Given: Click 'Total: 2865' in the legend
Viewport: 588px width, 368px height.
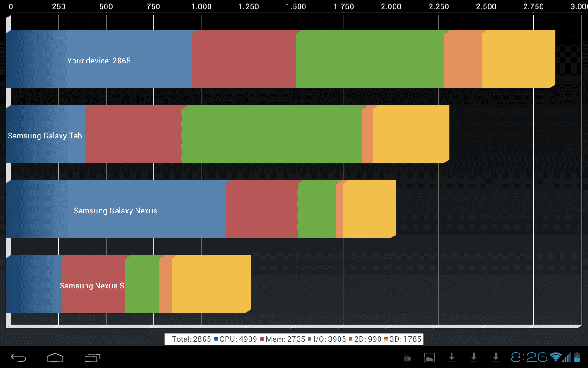Looking at the screenshot, I should pos(191,339).
